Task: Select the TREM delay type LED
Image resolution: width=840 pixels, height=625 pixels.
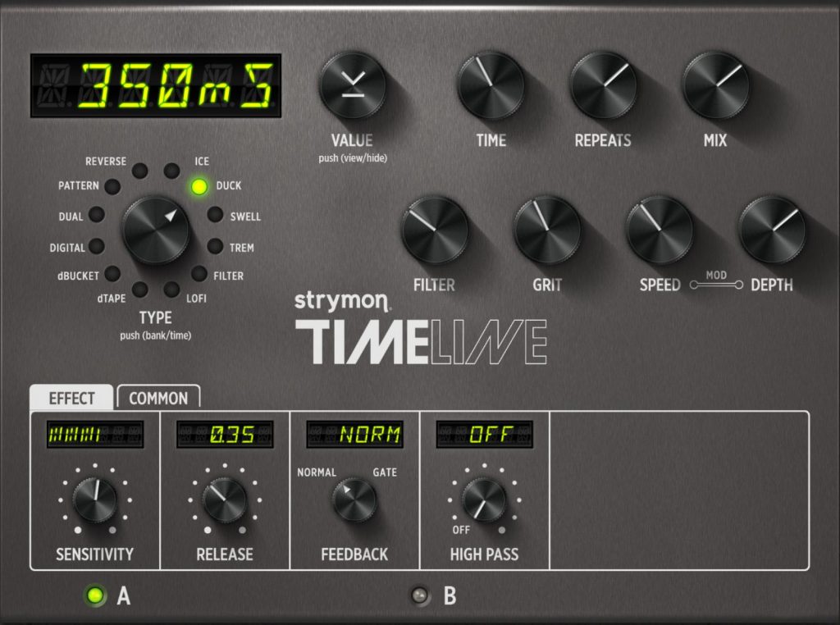Action: click(x=215, y=246)
